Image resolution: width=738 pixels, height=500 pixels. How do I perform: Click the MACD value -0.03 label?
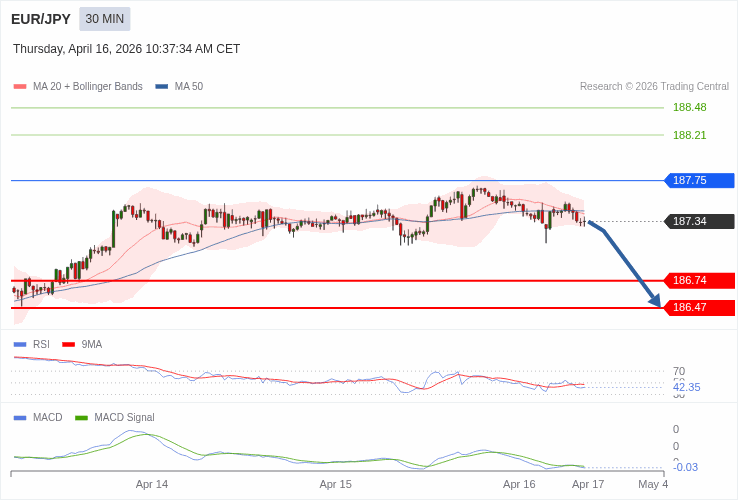click(x=685, y=467)
